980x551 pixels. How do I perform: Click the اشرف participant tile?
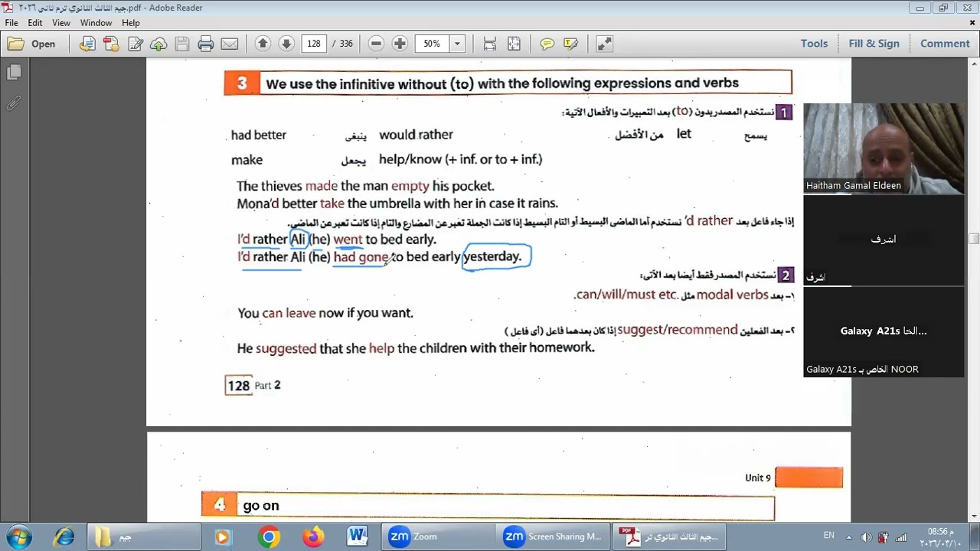coord(884,240)
